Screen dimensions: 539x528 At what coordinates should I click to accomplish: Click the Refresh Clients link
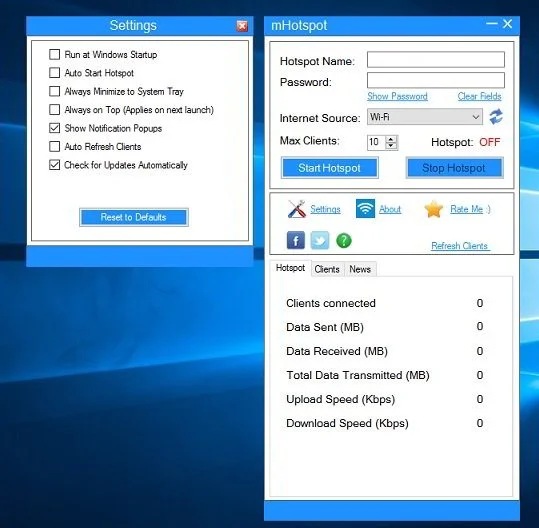click(460, 246)
